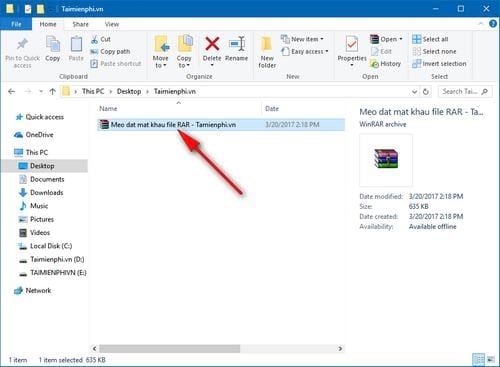Click the title bar folder icon
This screenshot has height=367, width=500.
click(9, 9)
